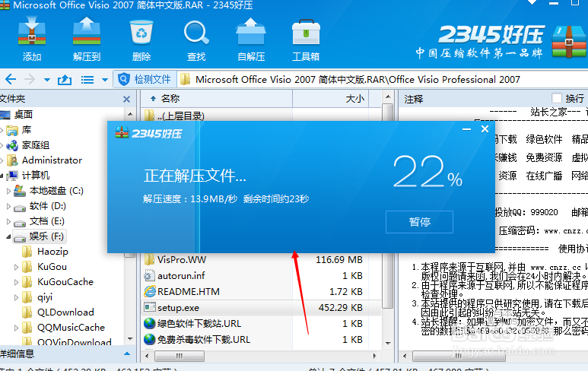Click the 暂停 pause button
The width and height of the screenshot is (588, 371).
click(x=419, y=222)
